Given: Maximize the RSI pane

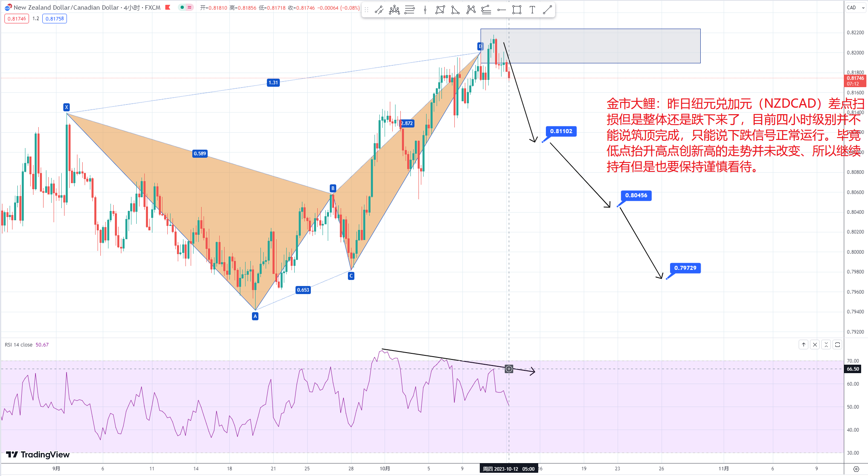Looking at the screenshot, I should click(837, 344).
